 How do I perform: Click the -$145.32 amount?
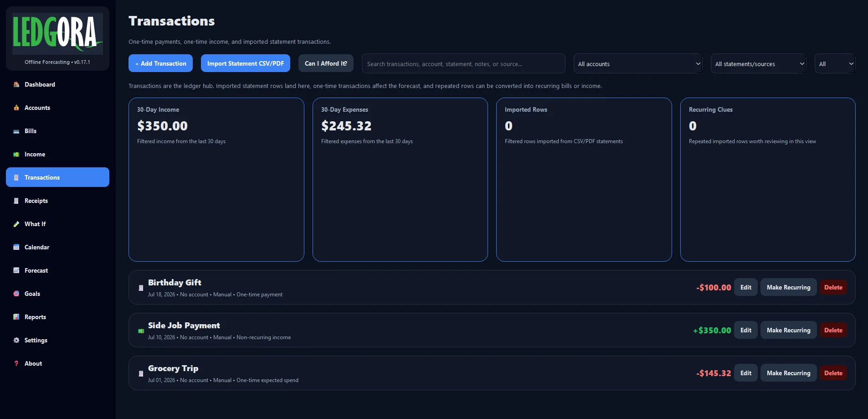(714, 373)
